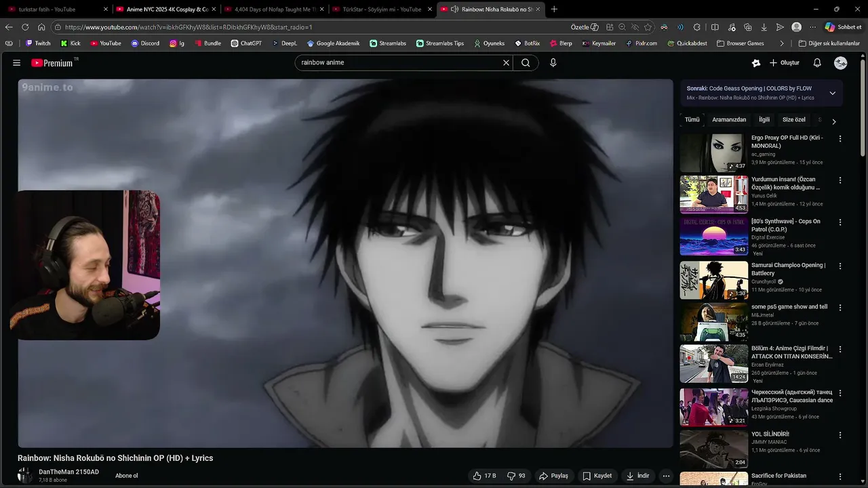Open the Pixlr.com bookmark
The image size is (868, 488).
click(x=641, y=43)
